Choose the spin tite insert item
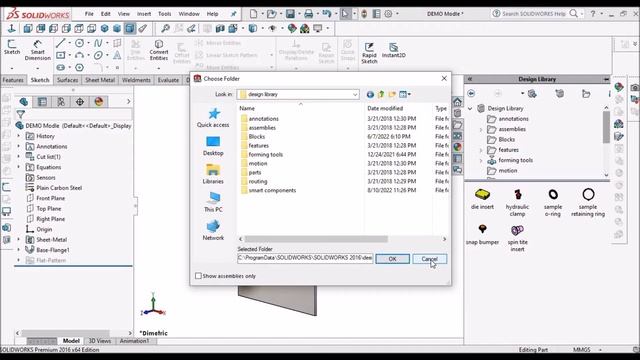640x360 pixels. coord(517,238)
